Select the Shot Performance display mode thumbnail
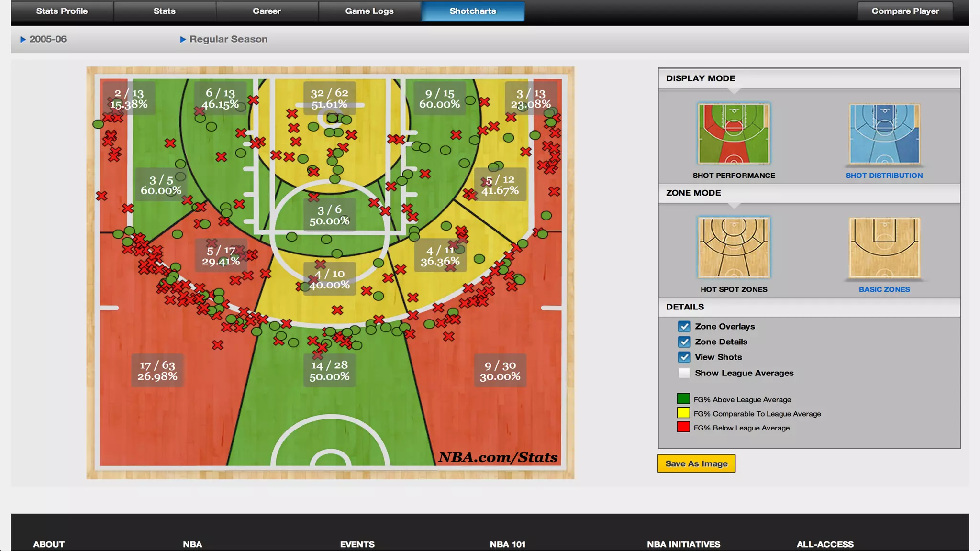 pos(734,134)
